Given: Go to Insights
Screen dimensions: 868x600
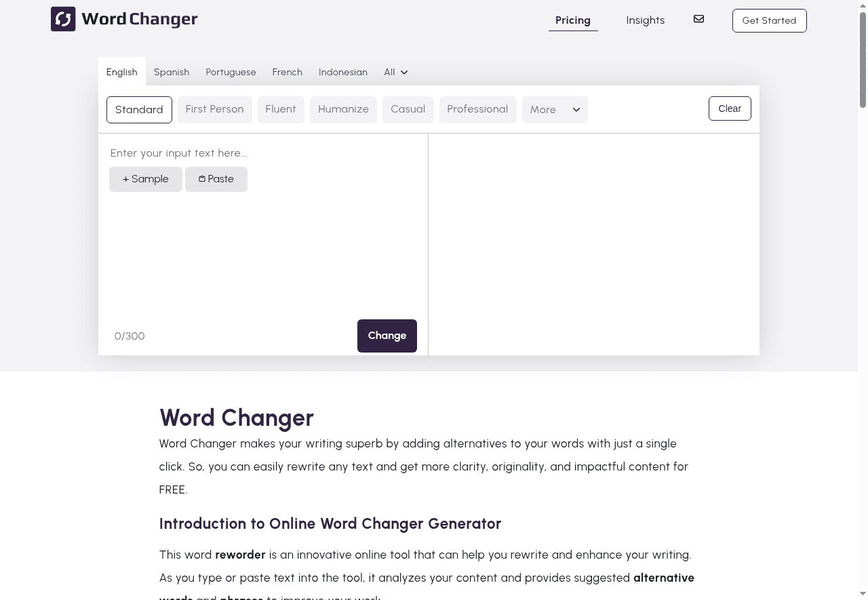Looking at the screenshot, I should tap(645, 20).
